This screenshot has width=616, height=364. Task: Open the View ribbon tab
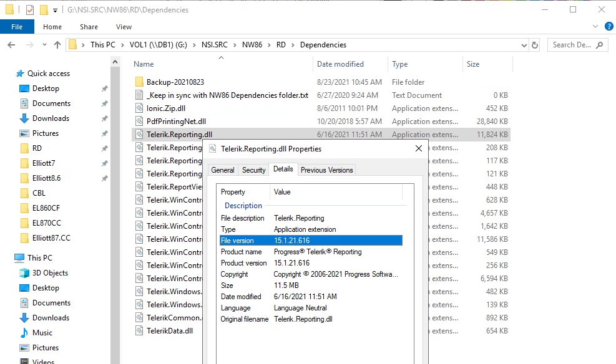[x=124, y=27]
